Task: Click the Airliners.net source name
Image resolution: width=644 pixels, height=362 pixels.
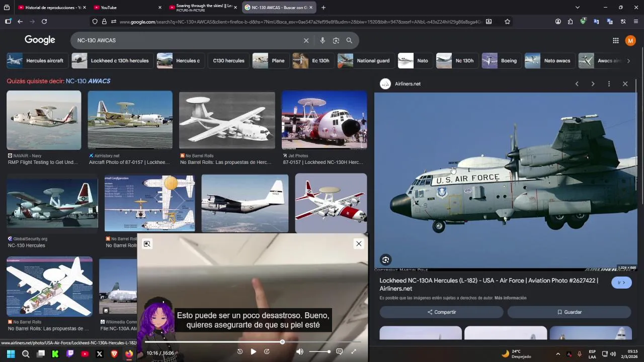Action: click(408, 84)
